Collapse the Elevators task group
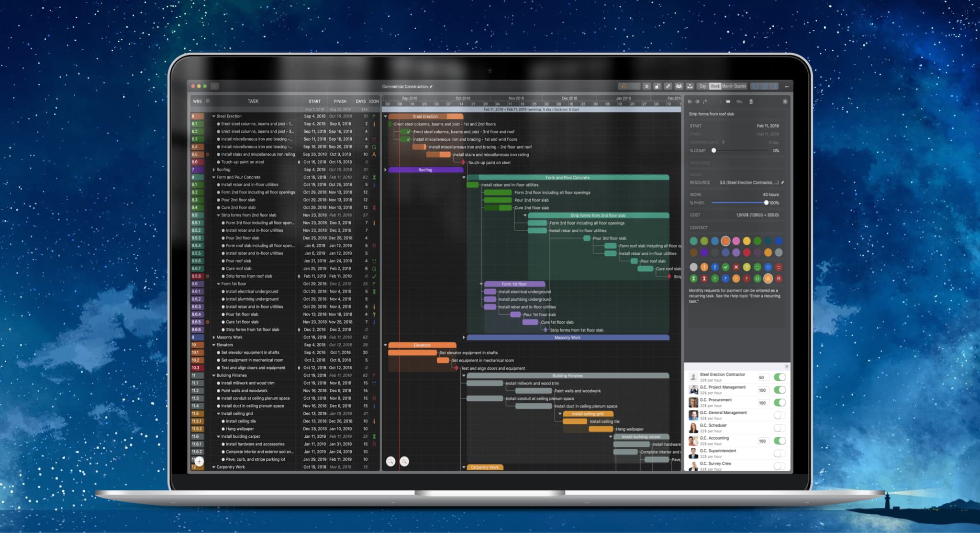 point(214,345)
